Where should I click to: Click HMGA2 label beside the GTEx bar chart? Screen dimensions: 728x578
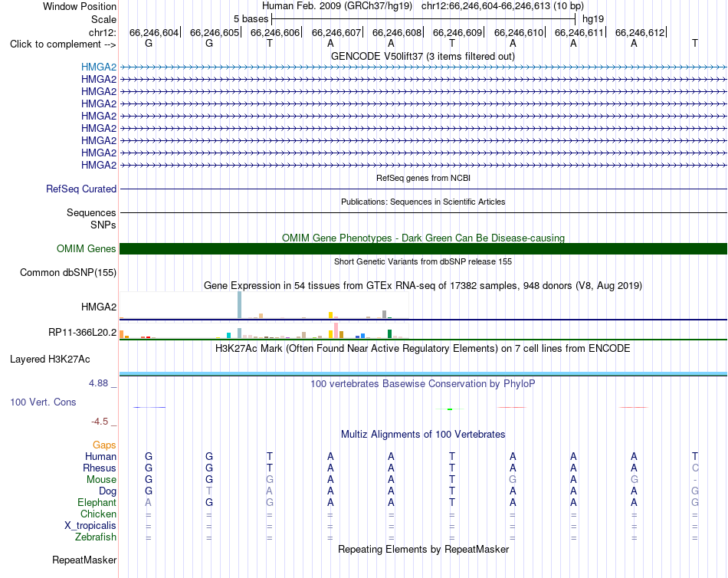98,307
